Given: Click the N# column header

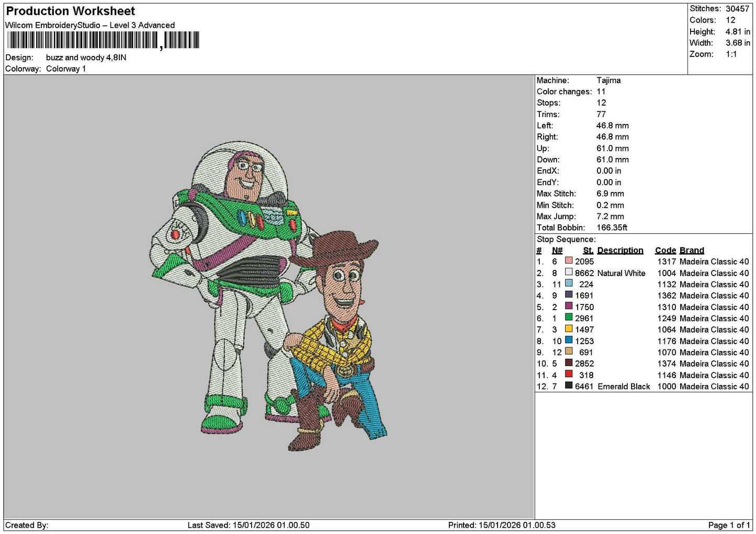Looking at the screenshot, I should [x=557, y=251].
